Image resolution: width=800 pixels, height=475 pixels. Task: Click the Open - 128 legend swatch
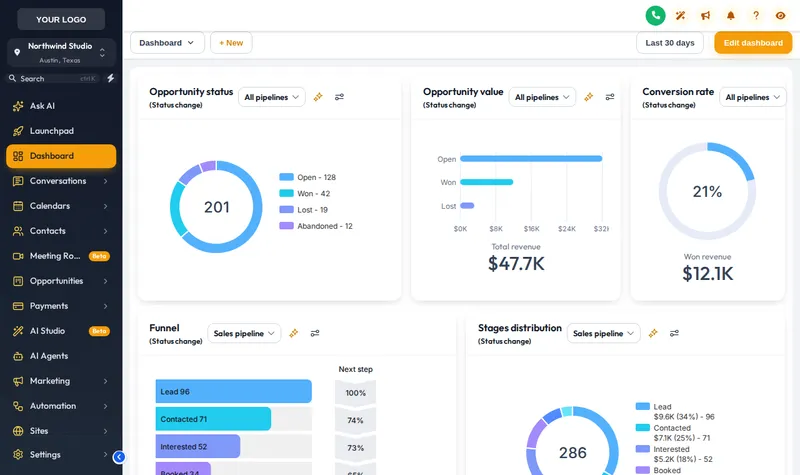286,177
